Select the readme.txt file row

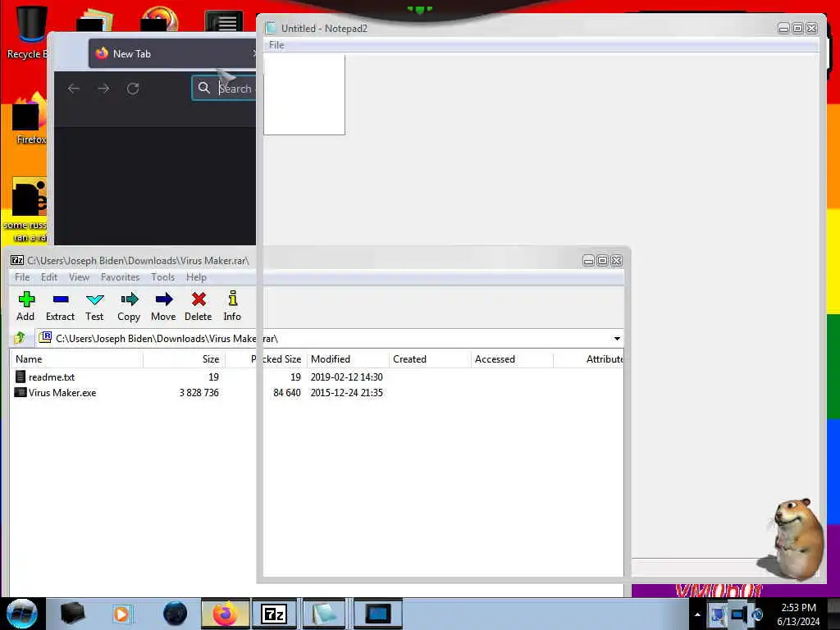[316, 377]
